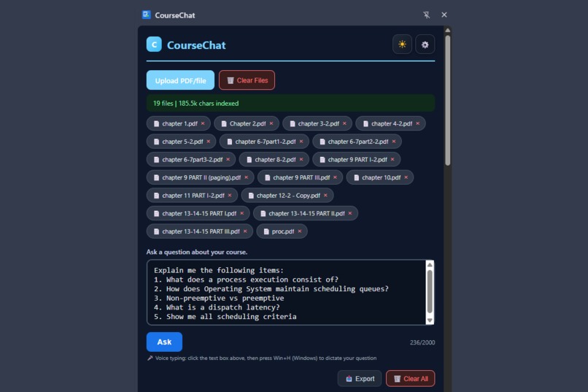This screenshot has height=392, width=588.
Task: Remove chapter 1.pdf using its x
Action: (203, 123)
